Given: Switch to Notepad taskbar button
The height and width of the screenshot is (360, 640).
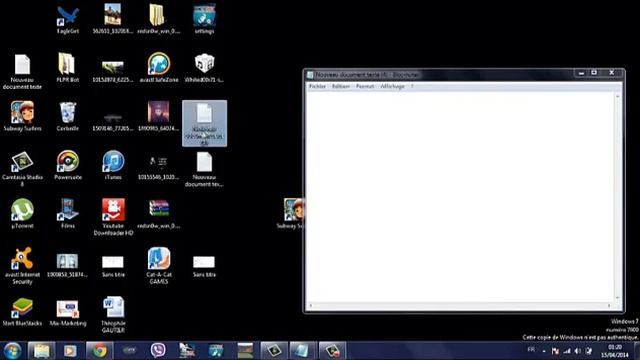Looking at the screenshot, I should tap(303, 351).
